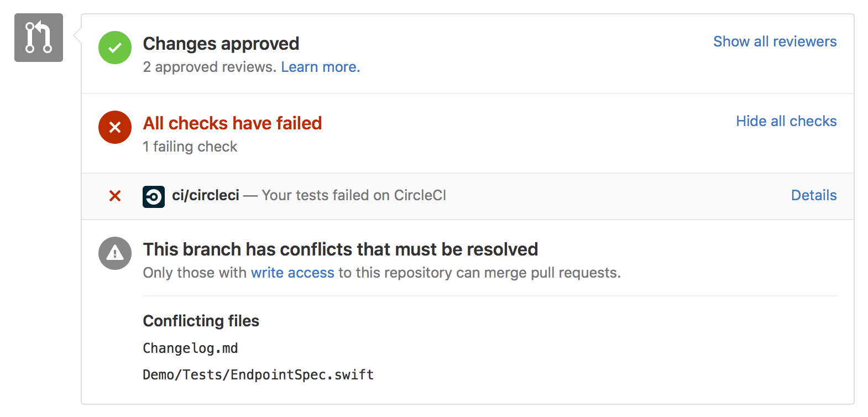Hide all checks in the status panel
The height and width of the screenshot is (417, 868).
tap(786, 121)
